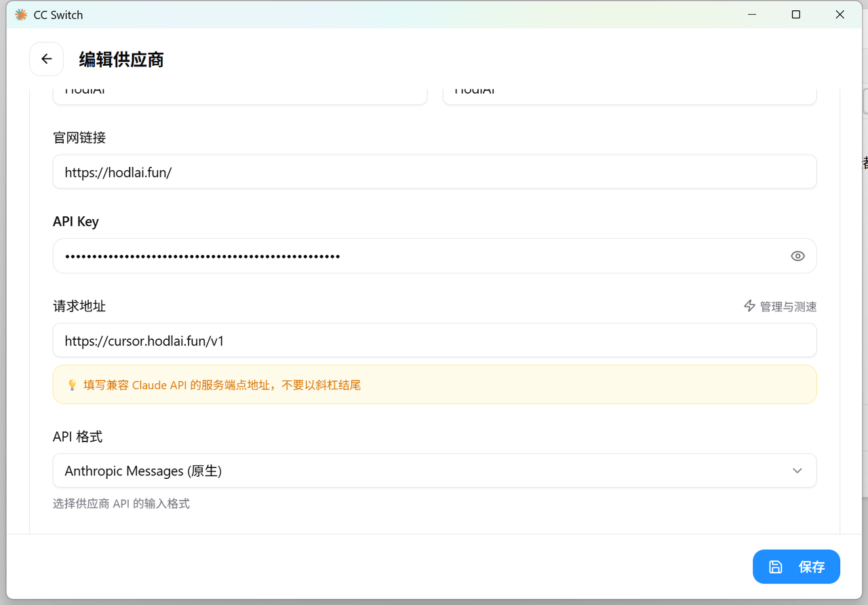Click the 选择供应商 API 的输入格式 helper text
This screenshot has height=605, width=868.
[121, 504]
